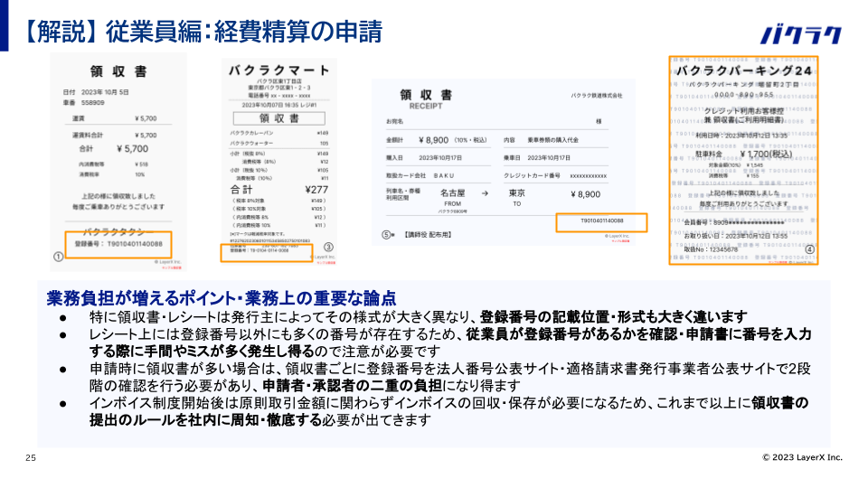Click the page number 25

tap(31, 457)
